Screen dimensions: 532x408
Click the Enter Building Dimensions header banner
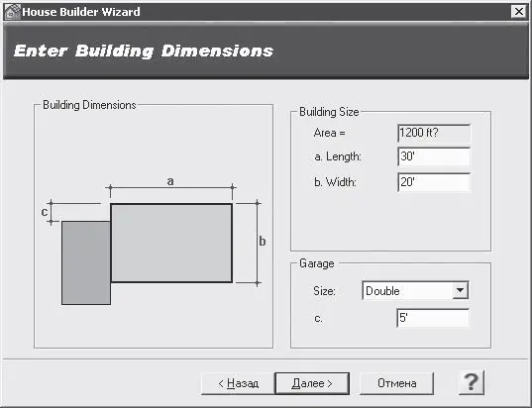[266, 51]
